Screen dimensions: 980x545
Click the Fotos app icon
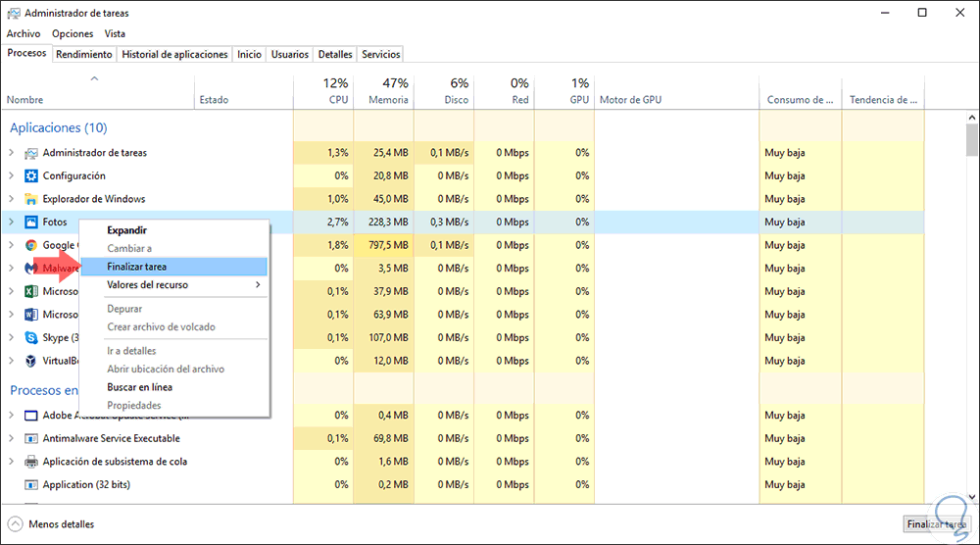click(x=29, y=223)
